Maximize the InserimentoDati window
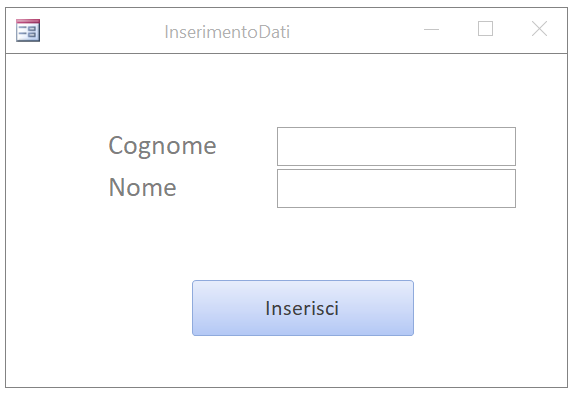 point(485,29)
